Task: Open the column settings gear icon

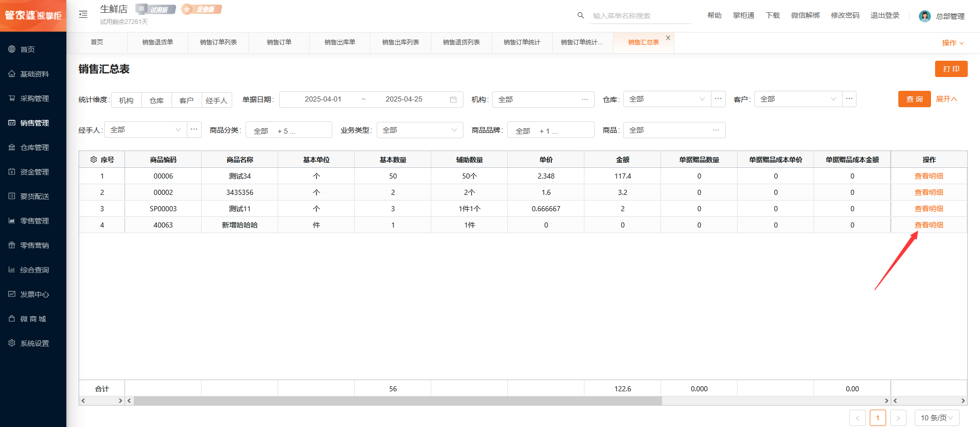Action: coord(93,160)
